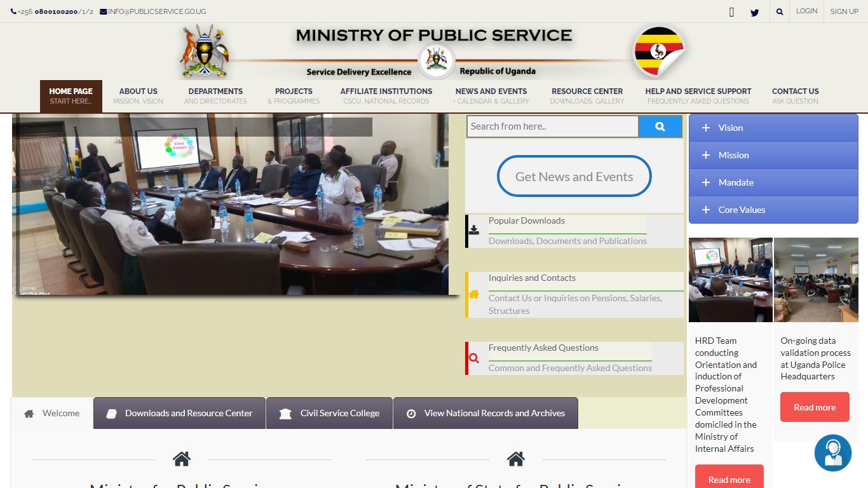
Task: Click the SIGN UP link
Action: pyautogui.click(x=844, y=11)
